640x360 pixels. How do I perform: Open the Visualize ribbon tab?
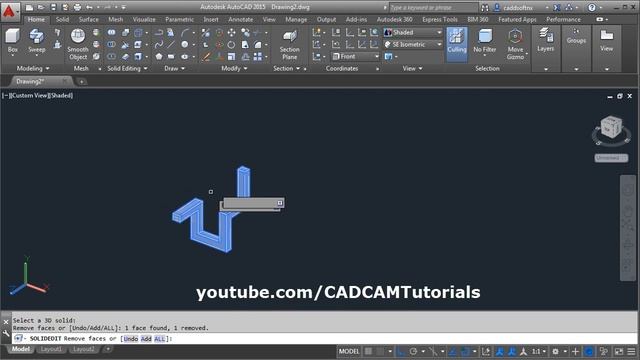[x=144, y=19]
